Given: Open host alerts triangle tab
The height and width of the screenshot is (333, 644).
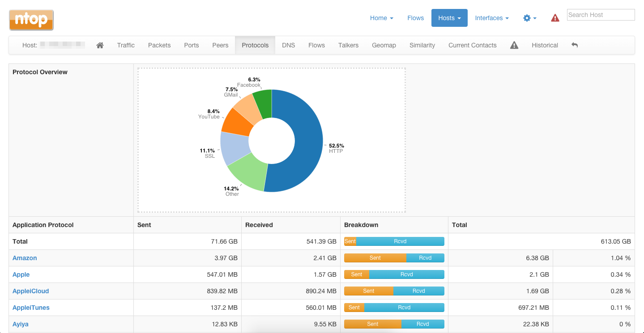Looking at the screenshot, I should point(514,45).
